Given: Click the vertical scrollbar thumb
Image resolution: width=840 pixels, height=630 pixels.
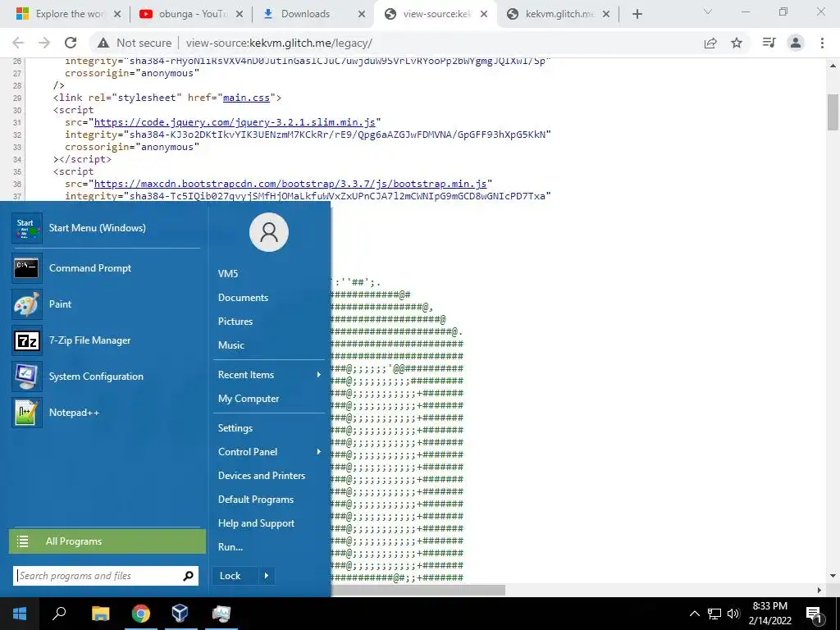Looking at the screenshot, I should 833,112.
